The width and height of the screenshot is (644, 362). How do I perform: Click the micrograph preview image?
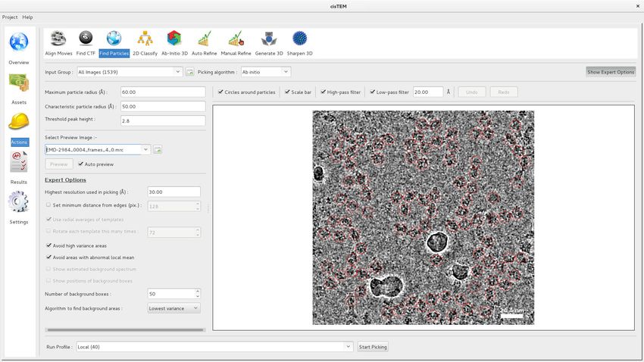coord(424,217)
